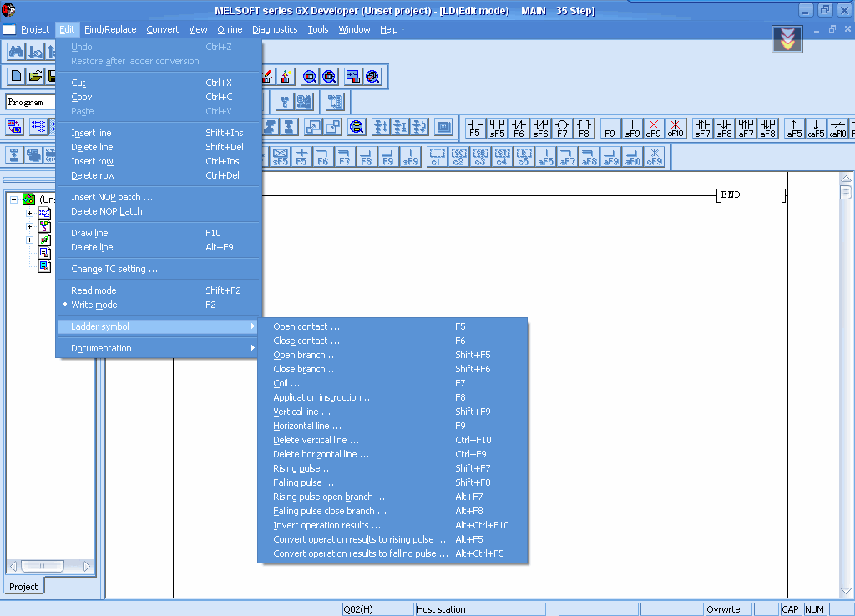Select the cF10 delete vertical line icon

coord(675,128)
